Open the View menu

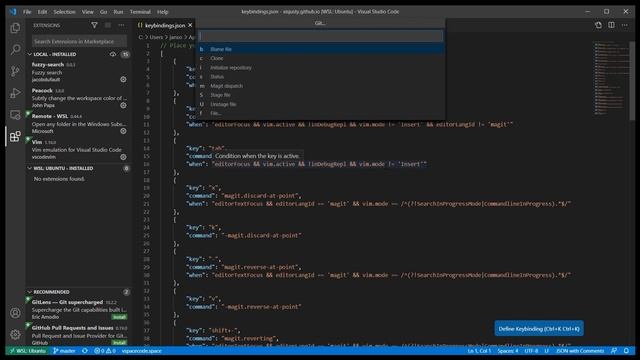(87, 12)
